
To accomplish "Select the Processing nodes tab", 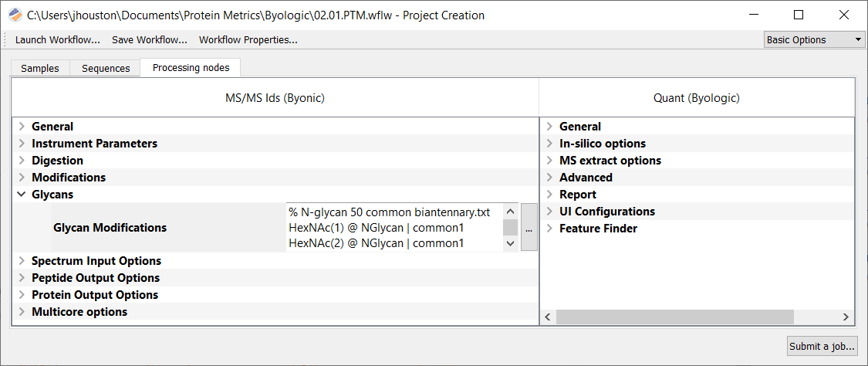I will pos(191,67).
